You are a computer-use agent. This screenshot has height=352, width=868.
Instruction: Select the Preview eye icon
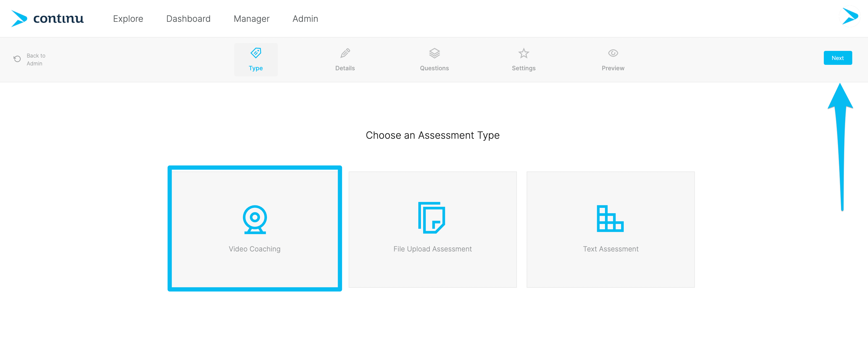pyautogui.click(x=613, y=53)
